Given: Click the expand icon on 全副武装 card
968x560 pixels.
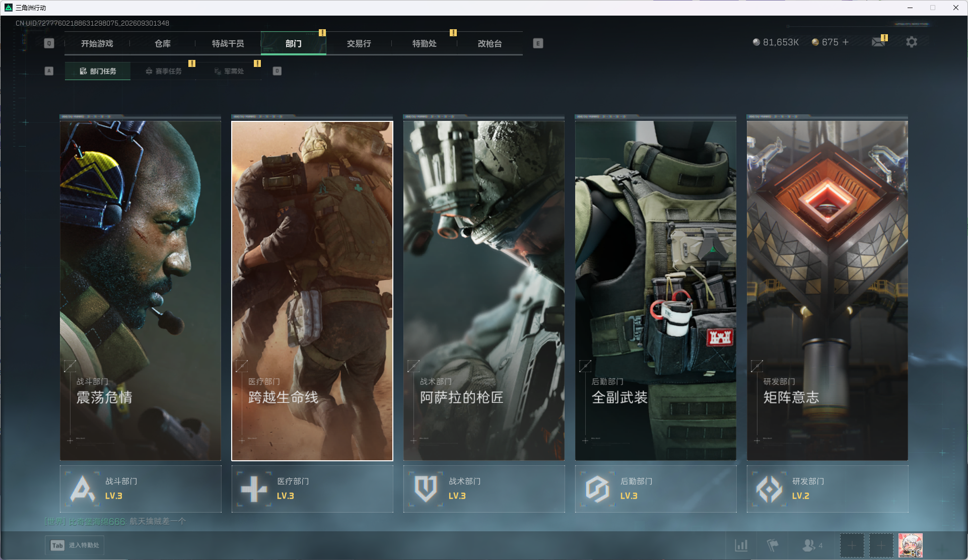Looking at the screenshot, I should 585,366.
